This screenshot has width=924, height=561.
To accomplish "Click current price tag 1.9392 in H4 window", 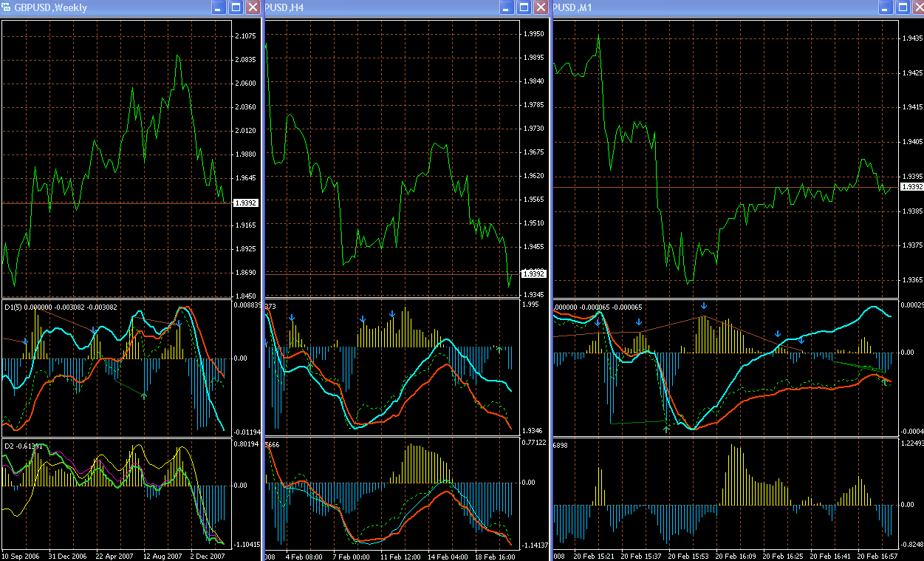I will 534,274.
